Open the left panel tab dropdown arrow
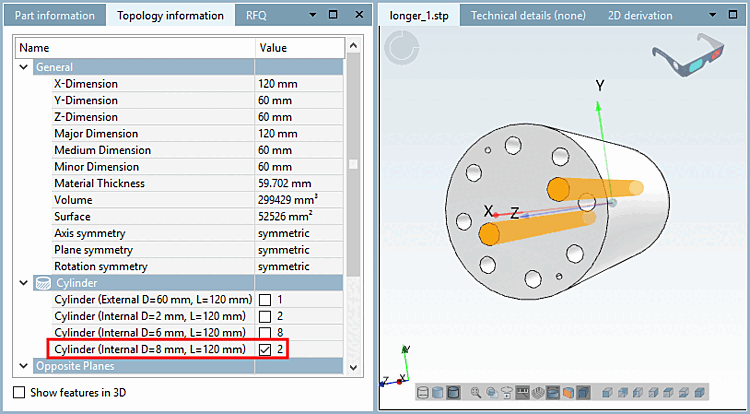Image resolution: width=750 pixels, height=414 pixels. tap(312, 15)
